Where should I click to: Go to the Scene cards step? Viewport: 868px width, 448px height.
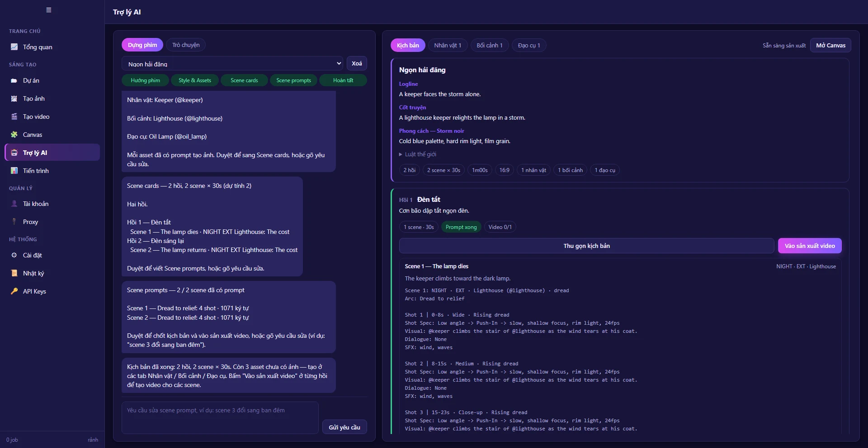coord(244,80)
